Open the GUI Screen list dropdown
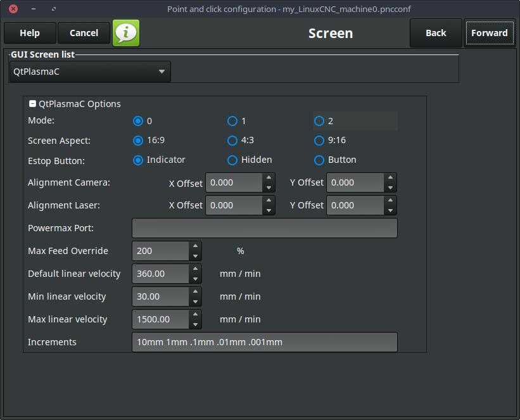This screenshot has height=420, width=520. pos(90,72)
